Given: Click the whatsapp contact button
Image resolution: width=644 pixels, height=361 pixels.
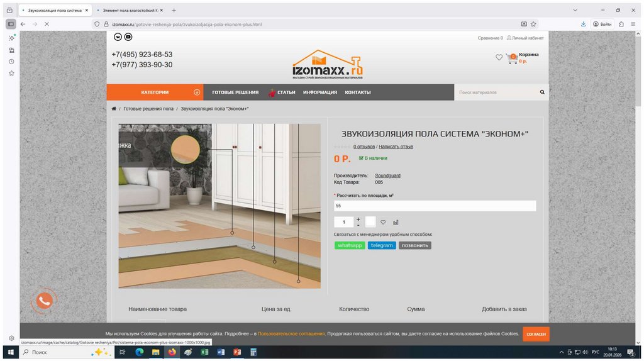Looking at the screenshot, I should pos(350,245).
